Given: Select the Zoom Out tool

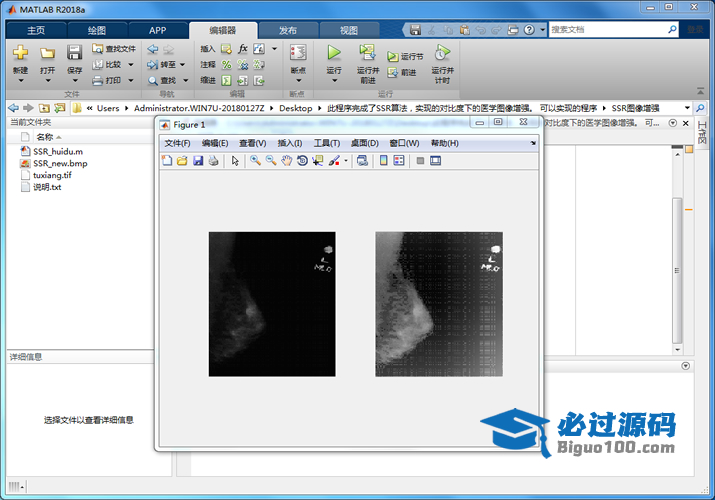Looking at the screenshot, I should [x=271, y=160].
